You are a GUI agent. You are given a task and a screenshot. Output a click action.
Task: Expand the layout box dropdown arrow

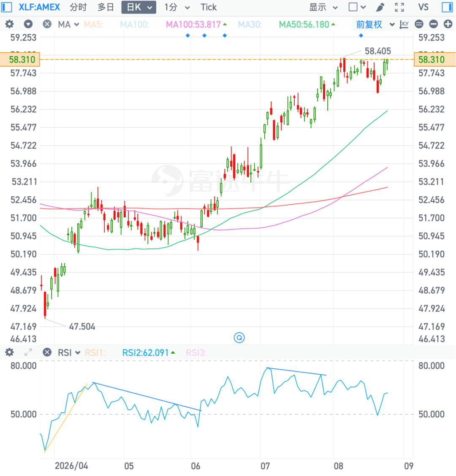(364, 7)
